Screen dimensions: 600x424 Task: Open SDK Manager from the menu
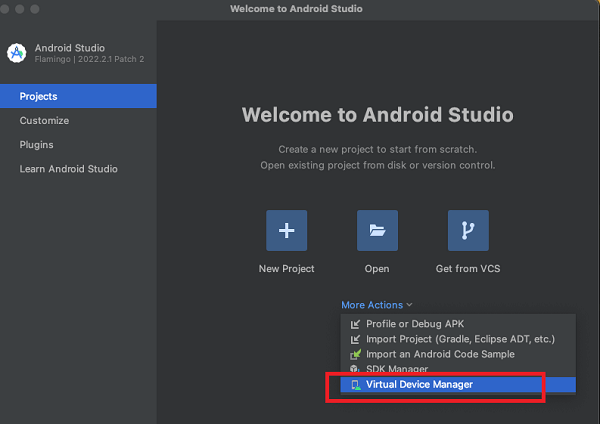[x=458, y=369]
